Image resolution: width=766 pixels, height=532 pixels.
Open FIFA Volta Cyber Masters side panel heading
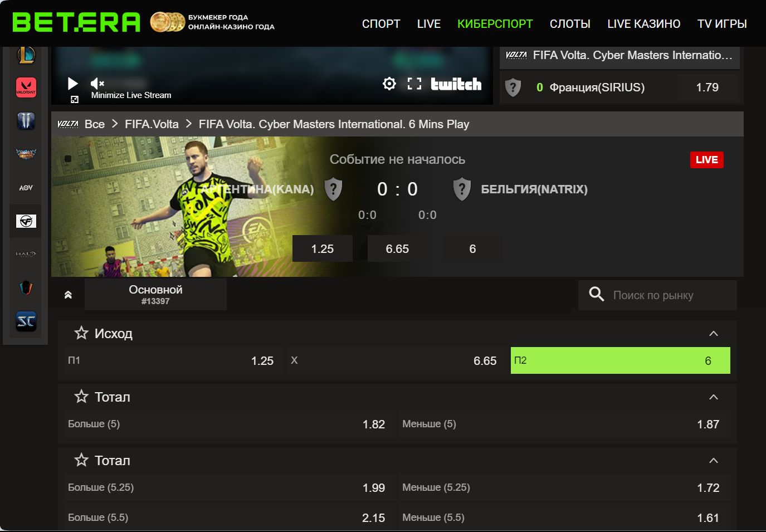pos(632,55)
